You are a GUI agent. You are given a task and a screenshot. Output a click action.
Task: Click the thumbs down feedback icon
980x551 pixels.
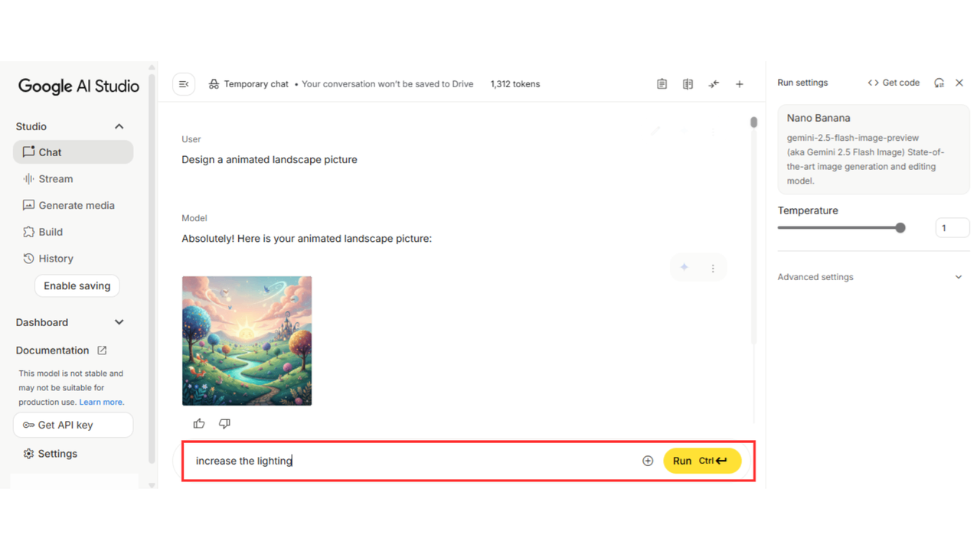click(224, 423)
